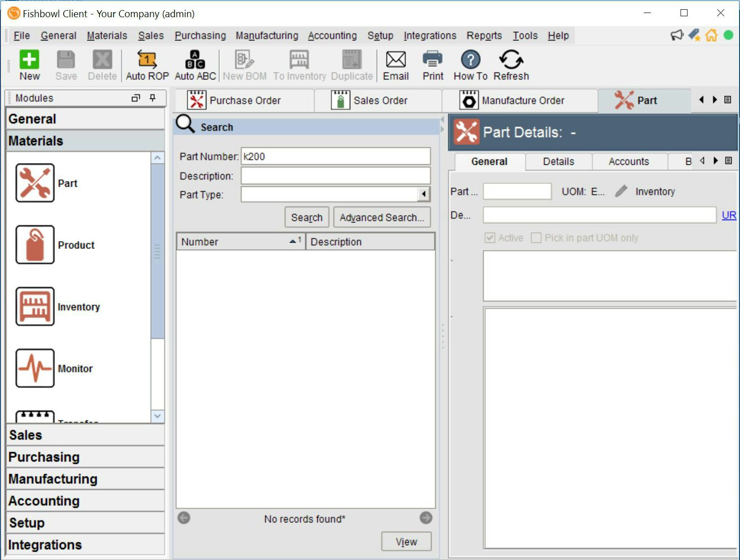Viewport: 740px width, 560px height.
Task: Click the View button
Action: [x=406, y=541]
